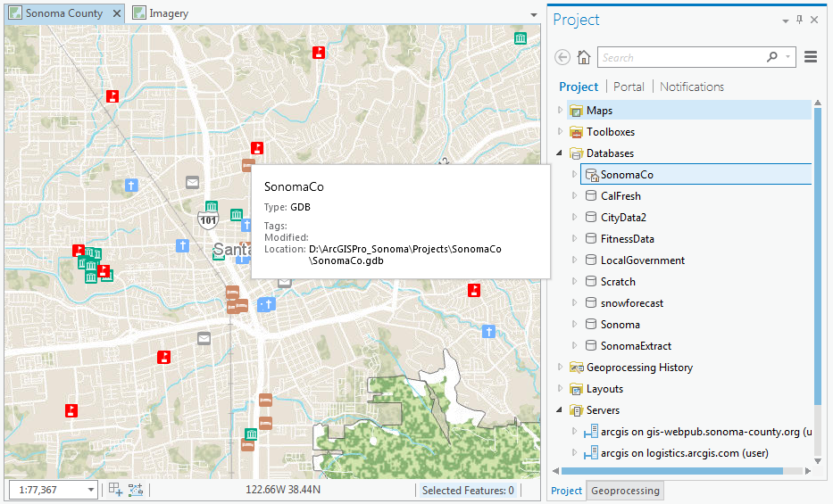
Task: Click the SonomaExtract geodatabase icon
Action: pos(591,345)
